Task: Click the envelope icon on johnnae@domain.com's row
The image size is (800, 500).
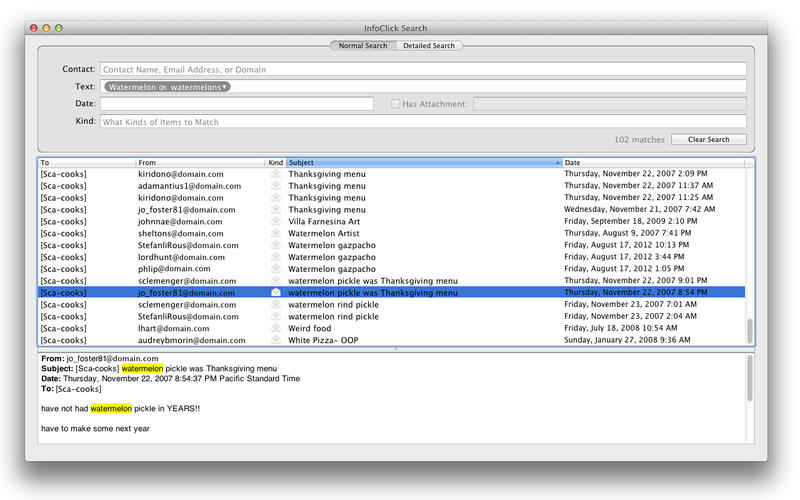Action: pos(275,222)
